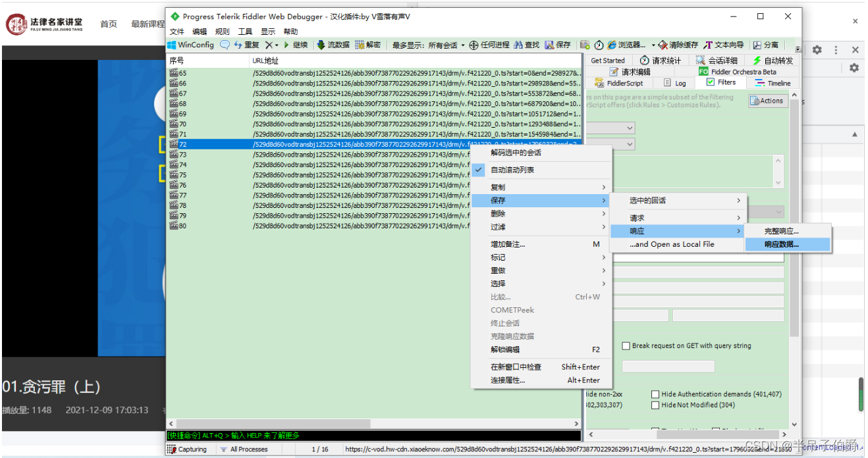The height and width of the screenshot is (458, 868).
Task: Click the 清除缓存 clear cache button
Action: coord(678,45)
